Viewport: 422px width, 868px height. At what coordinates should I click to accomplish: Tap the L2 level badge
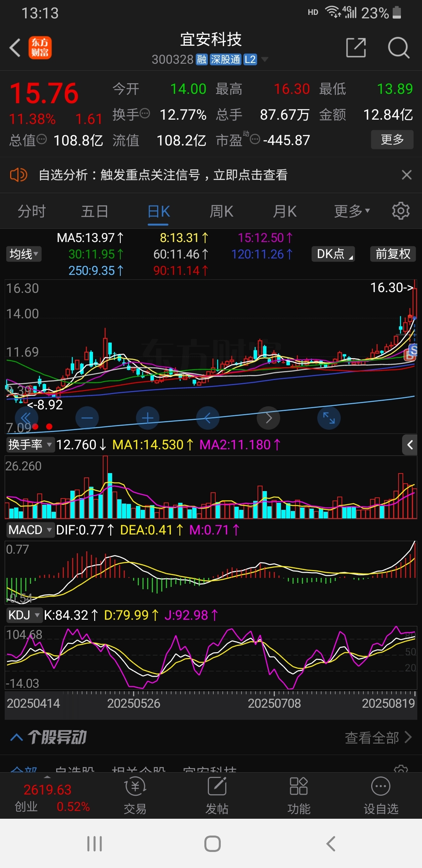[250, 59]
